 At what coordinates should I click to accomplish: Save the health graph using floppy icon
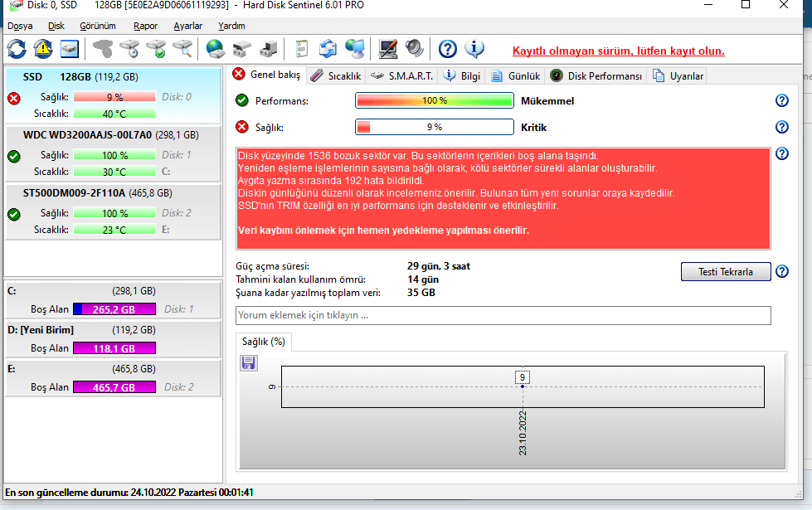pos(249,363)
